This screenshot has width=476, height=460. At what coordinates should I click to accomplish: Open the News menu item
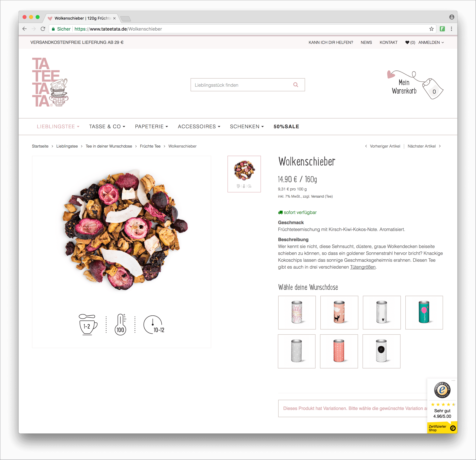tap(366, 42)
